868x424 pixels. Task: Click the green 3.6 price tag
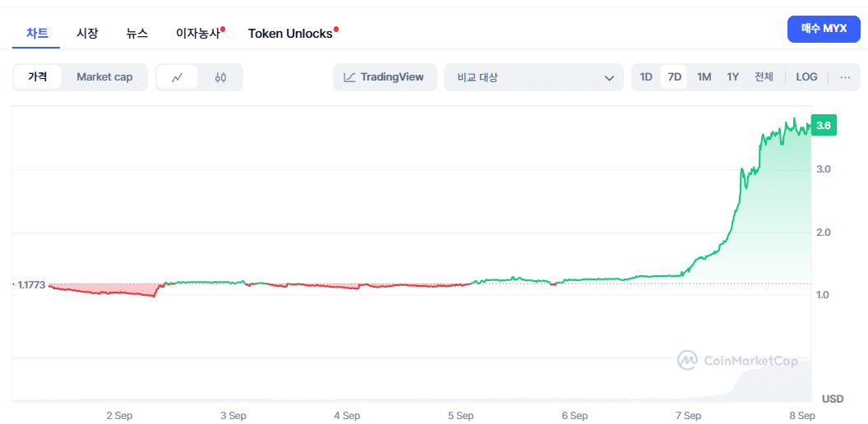823,125
